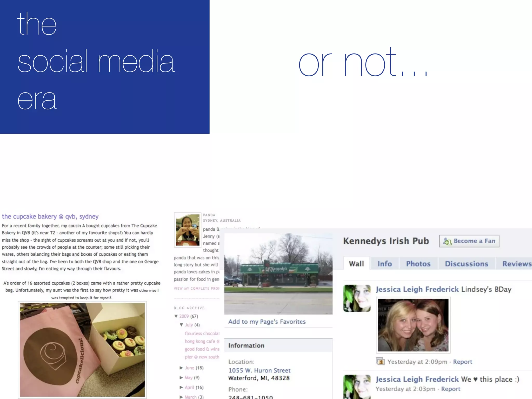
Task: Click the Kennedys Irish Pub page title
Action: point(386,241)
